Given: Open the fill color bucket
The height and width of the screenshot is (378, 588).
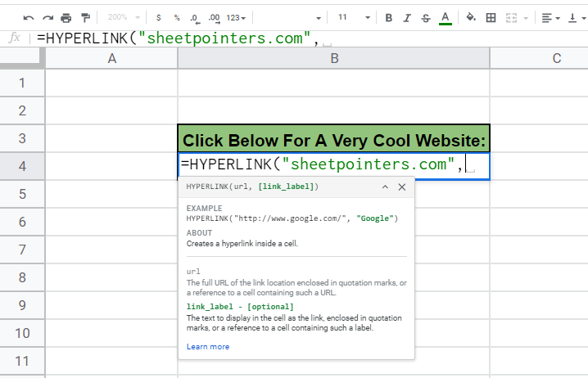Looking at the screenshot, I should click(471, 17).
